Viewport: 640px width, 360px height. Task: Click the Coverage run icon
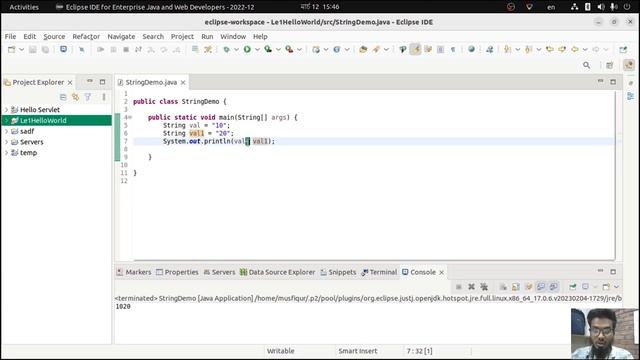(x=268, y=49)
